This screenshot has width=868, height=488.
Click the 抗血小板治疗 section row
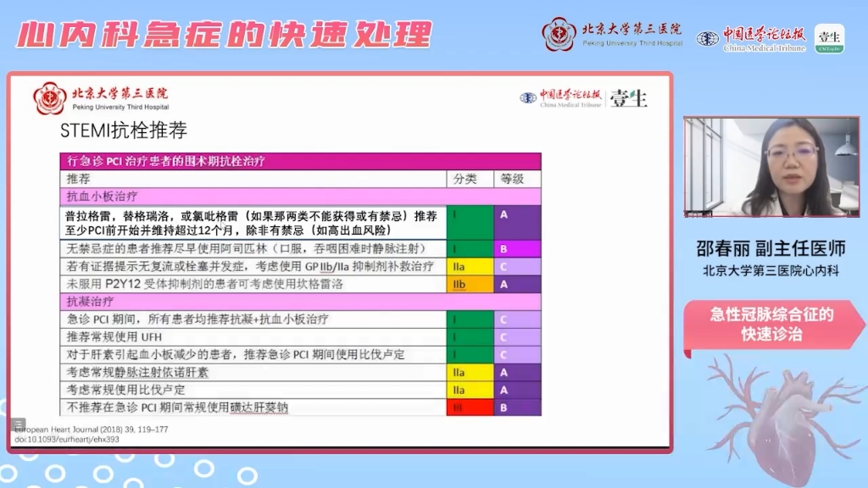tap(300, 197)
